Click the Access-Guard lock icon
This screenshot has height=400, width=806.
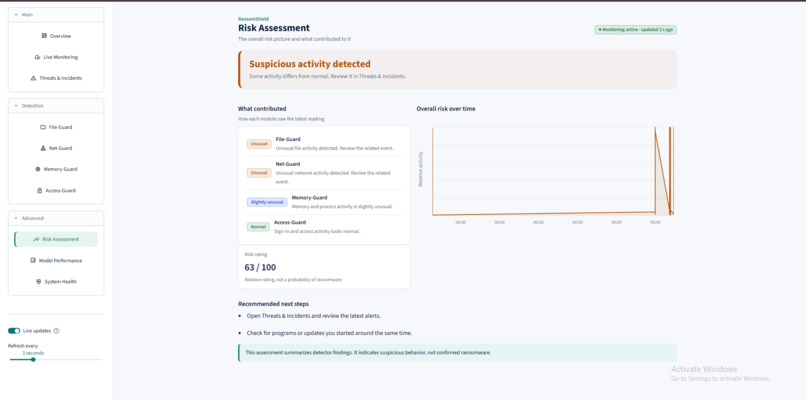(x=39, y=190)
